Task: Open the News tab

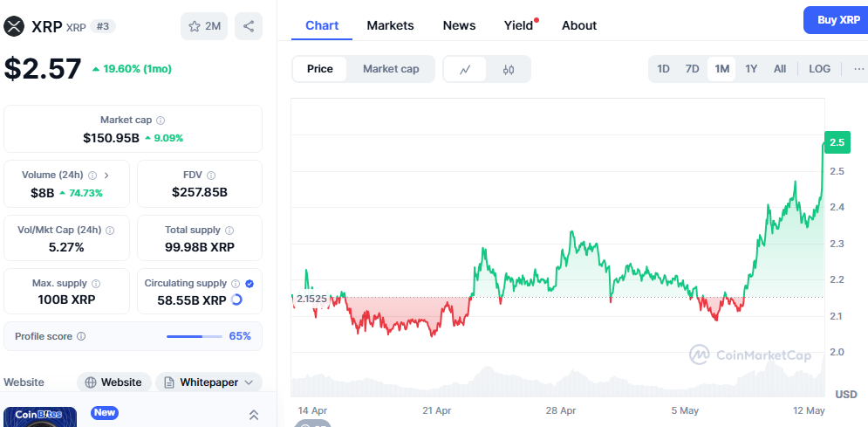Action: click(x=459, y=25)
